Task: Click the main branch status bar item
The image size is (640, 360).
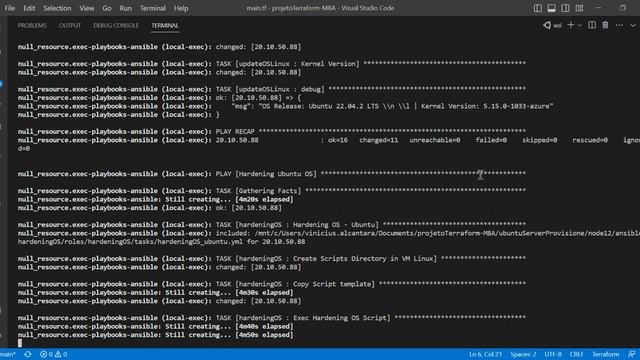Action: (x=8, y=354)
